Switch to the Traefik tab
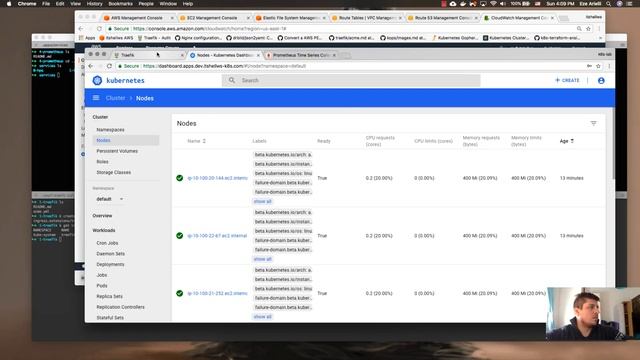 click(x=148, y=55)
